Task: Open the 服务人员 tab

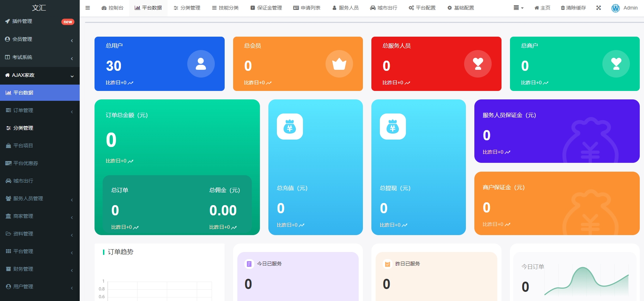Action: click(x=346, y=8)
